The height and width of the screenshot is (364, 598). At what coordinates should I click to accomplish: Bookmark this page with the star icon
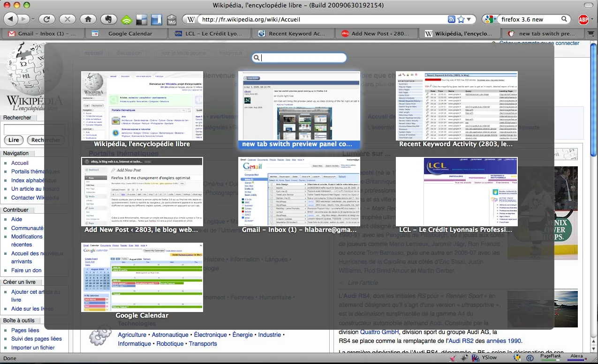(x=461, y=19)
